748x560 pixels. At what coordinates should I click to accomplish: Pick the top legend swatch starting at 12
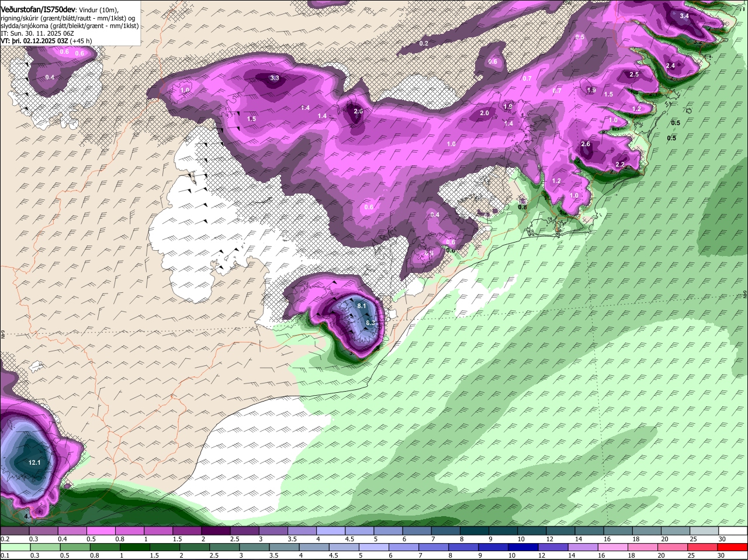click(x=561, y=531)
